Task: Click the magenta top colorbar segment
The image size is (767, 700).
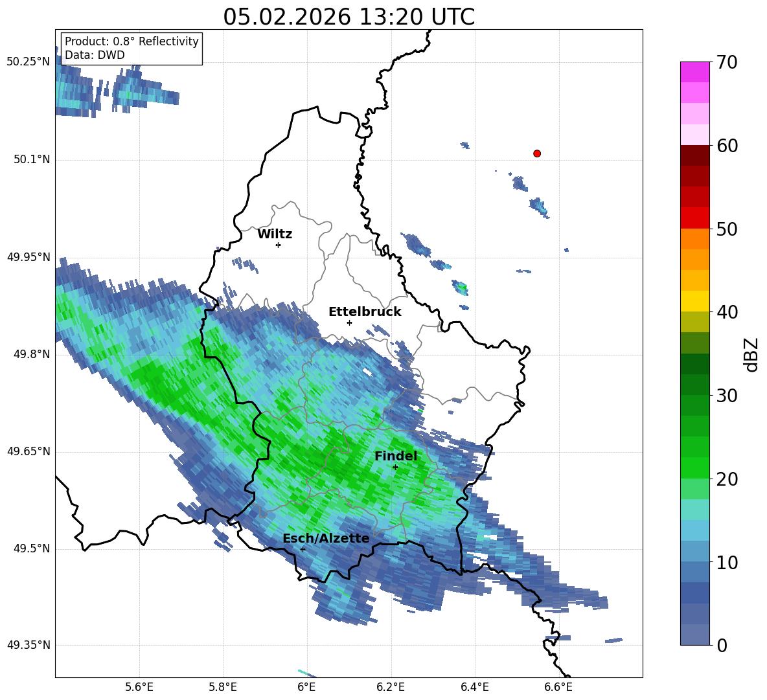Action: [694, 72]
